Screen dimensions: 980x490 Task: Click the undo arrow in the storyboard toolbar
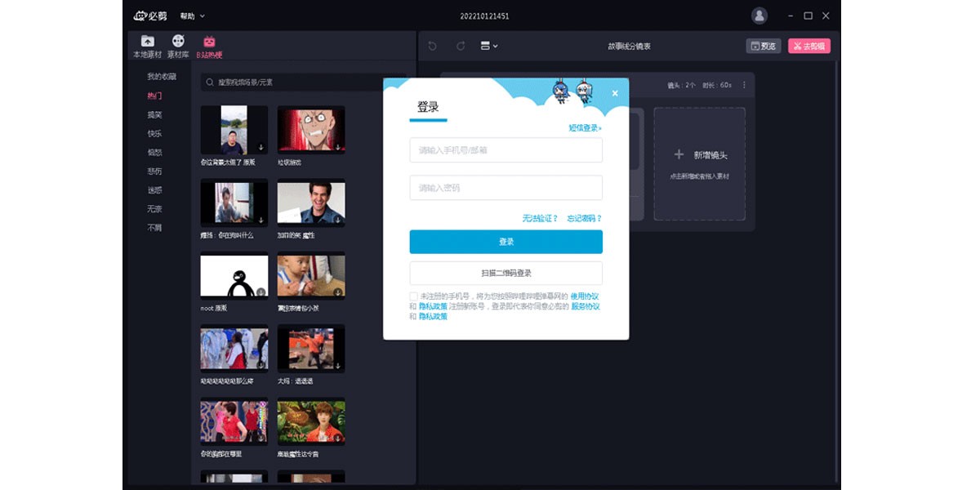point(433,46)
